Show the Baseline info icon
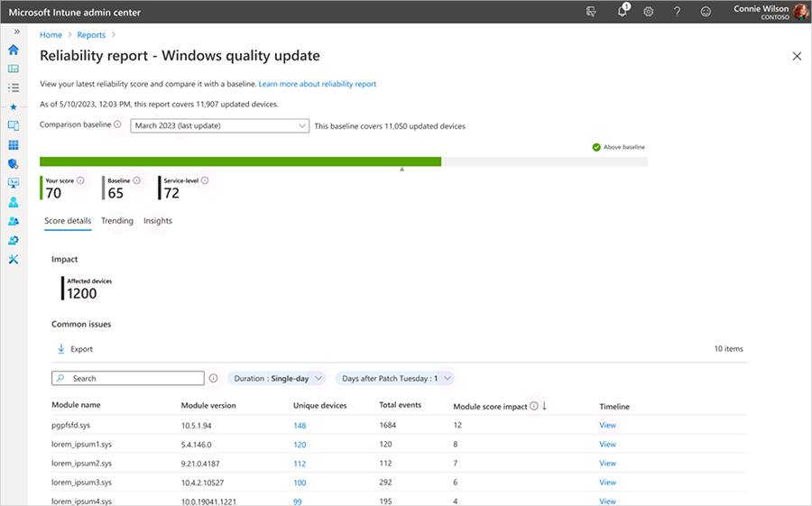812x506 pixels. pyautogui.click(x=137, y=180)
